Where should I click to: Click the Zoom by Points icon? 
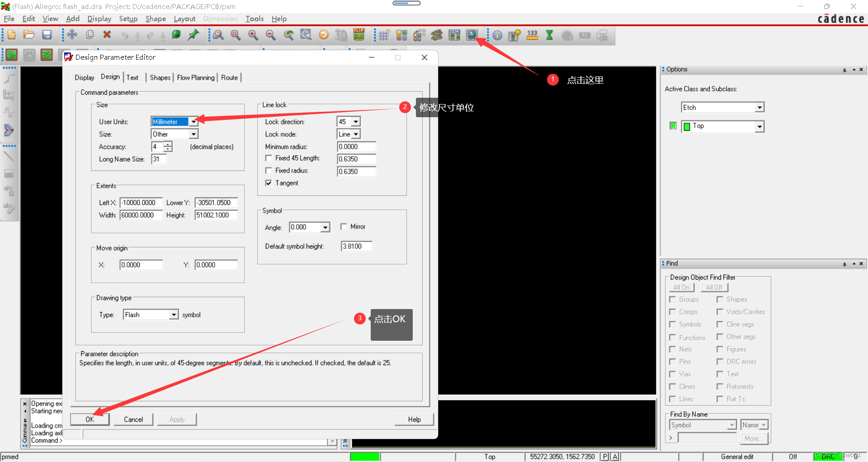click(218, 35)
